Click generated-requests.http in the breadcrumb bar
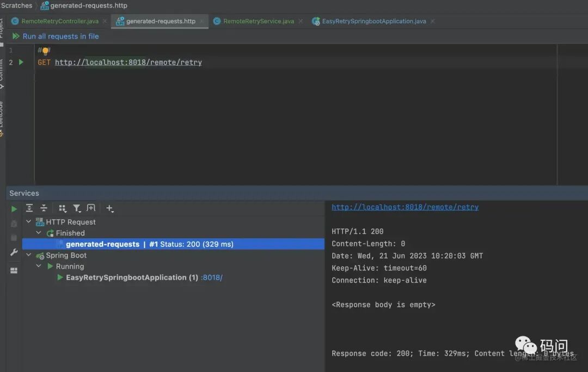Screen dimensions: 588x372 [89, 5]
